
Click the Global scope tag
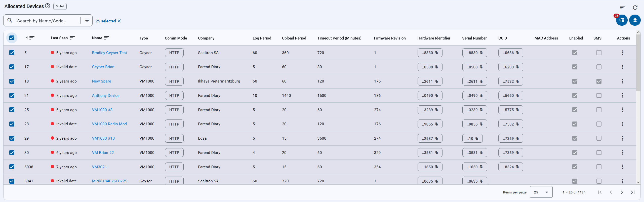(x=60, y=6)
